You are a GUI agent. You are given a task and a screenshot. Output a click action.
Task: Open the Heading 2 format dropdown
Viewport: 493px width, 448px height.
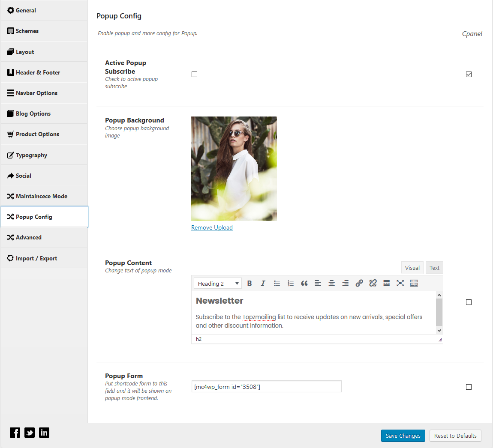[x=218, y=284]
